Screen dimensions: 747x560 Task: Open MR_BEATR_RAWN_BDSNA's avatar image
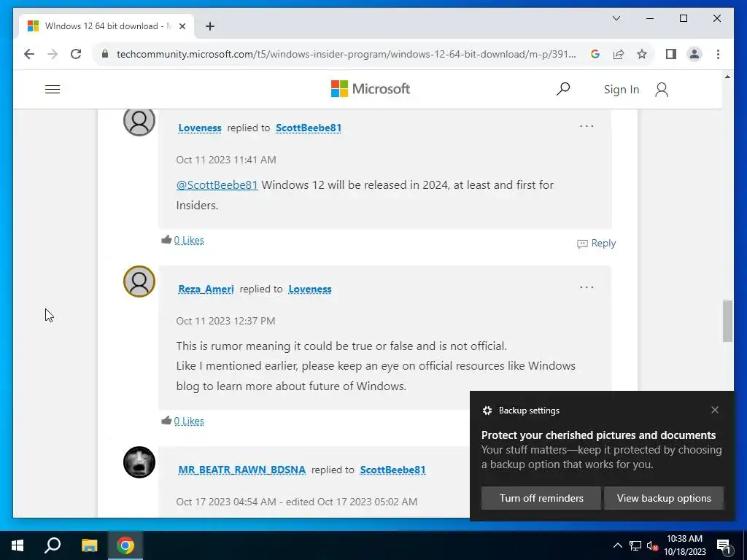click(139, 462)
